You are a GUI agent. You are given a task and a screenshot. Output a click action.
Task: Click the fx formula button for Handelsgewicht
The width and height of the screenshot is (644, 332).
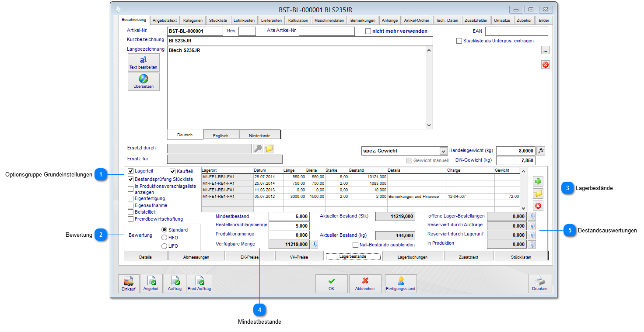pos(541,151)
